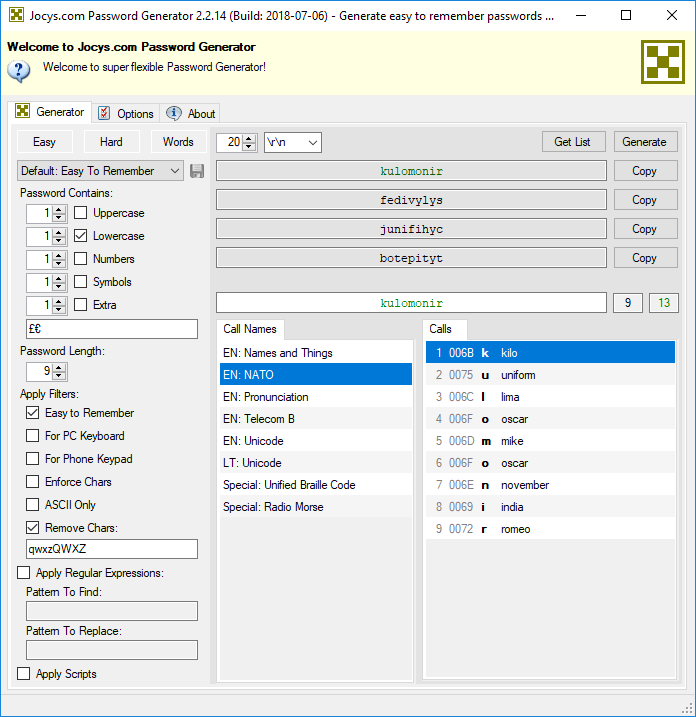696x717 pixels.
Task: Click the save preset floppy disk icon
Action: click(x=197, y=171)
